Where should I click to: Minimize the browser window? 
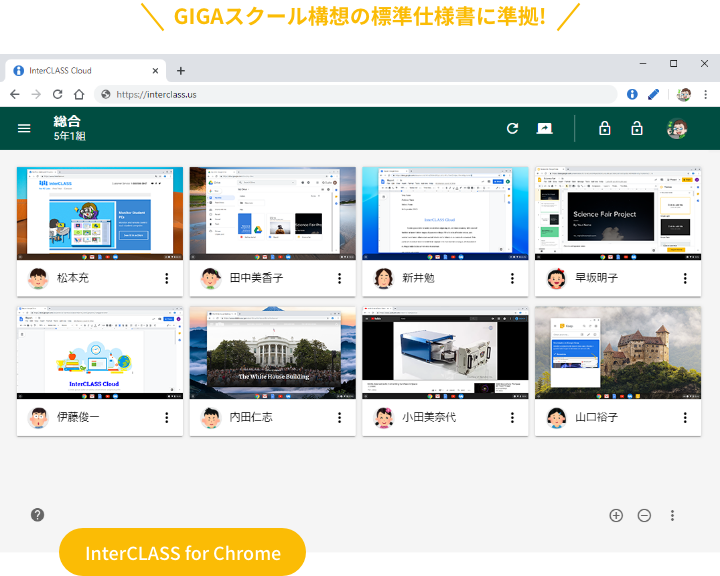pos(643,63)
